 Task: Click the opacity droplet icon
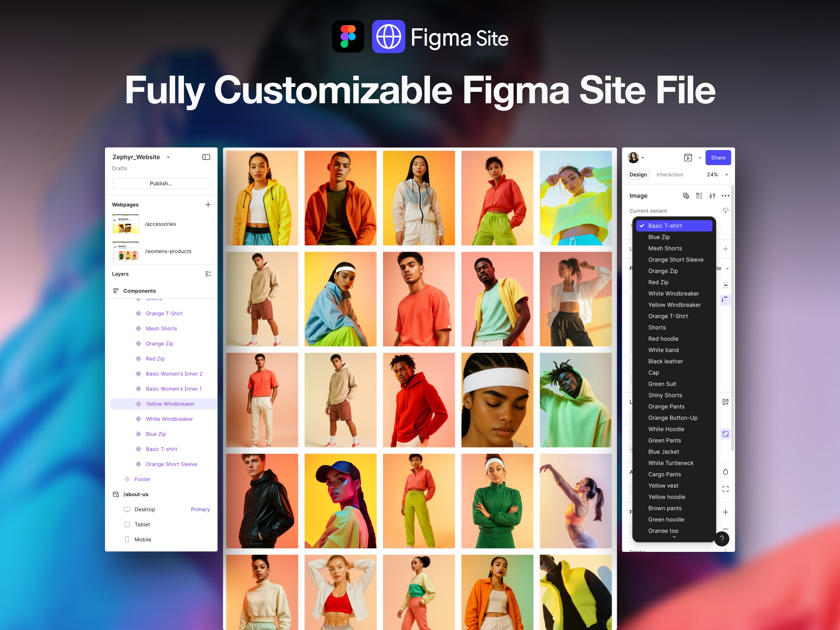pos(725,472)
